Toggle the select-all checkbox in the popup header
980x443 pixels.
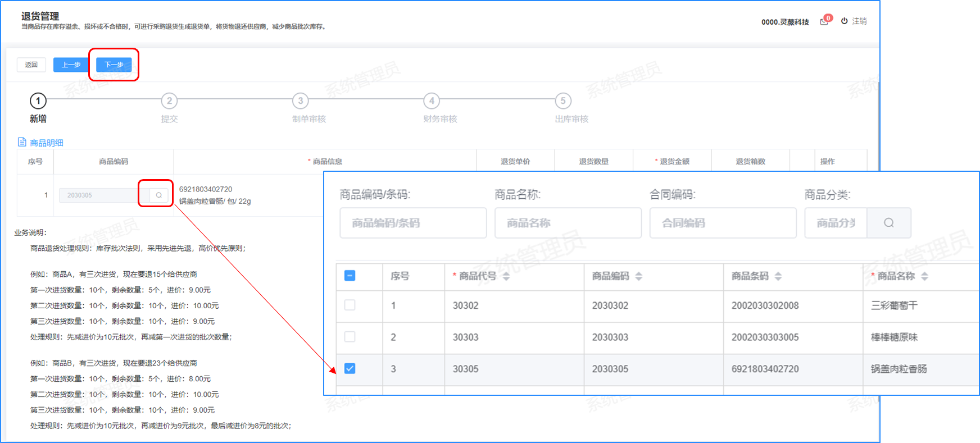point(350,276)
